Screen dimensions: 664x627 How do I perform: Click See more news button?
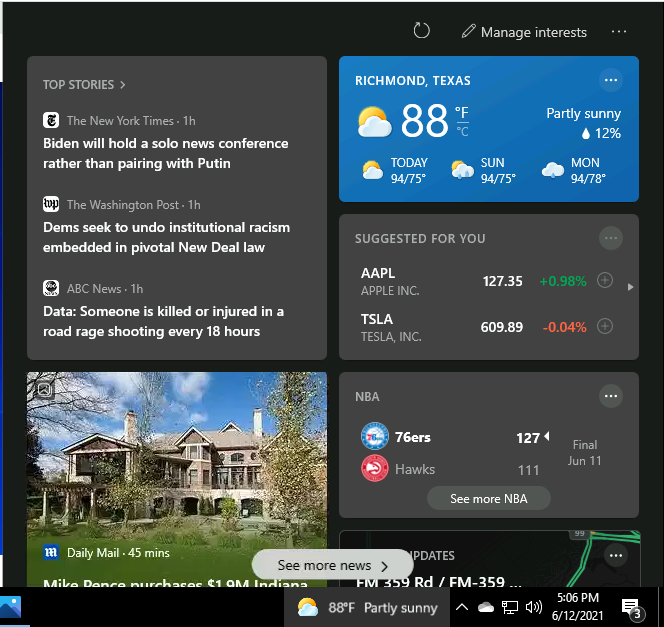[x=332, y=565]
